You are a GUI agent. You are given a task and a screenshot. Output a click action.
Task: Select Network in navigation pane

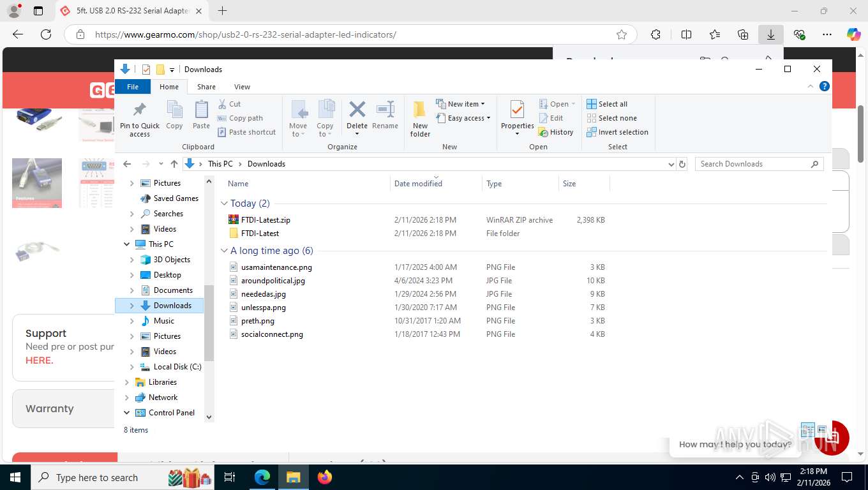coord(163,397)
